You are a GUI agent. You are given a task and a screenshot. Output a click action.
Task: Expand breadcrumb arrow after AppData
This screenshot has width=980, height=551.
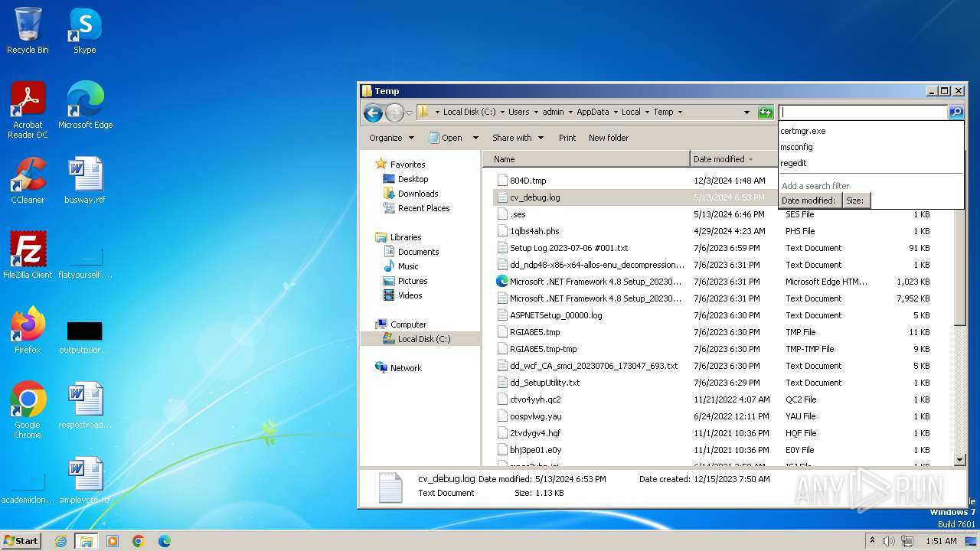click(x=615, y=112)
